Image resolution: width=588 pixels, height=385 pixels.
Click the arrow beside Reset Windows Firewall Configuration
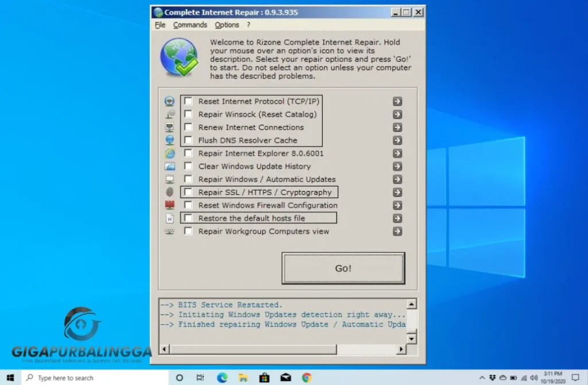pos(397,205)
